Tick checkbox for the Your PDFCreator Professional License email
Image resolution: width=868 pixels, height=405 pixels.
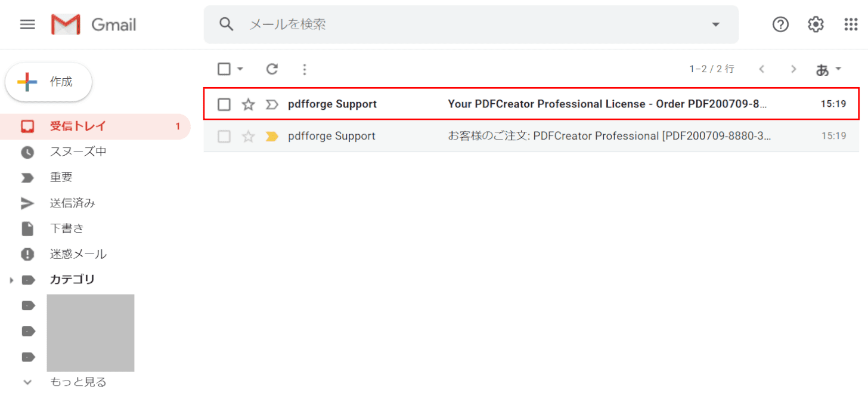[224, 104]
